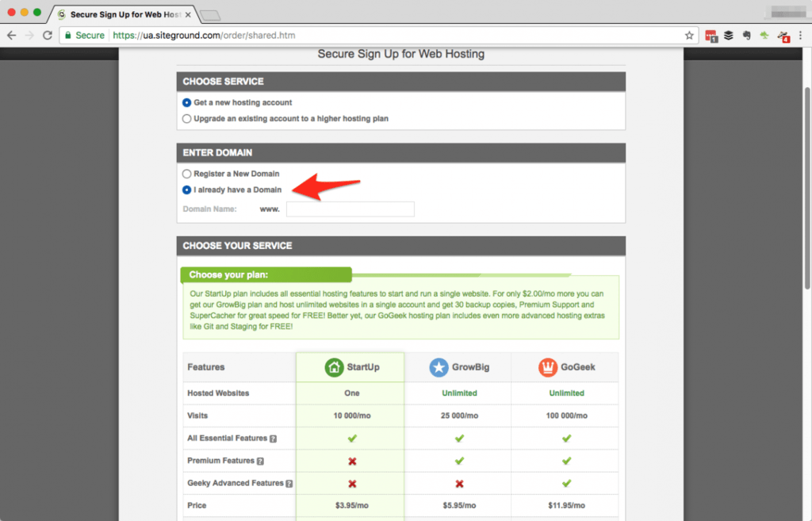The image size is (812, 521).
Task: Open the Buffer stacked-layers extension
Action: point(729,35)
